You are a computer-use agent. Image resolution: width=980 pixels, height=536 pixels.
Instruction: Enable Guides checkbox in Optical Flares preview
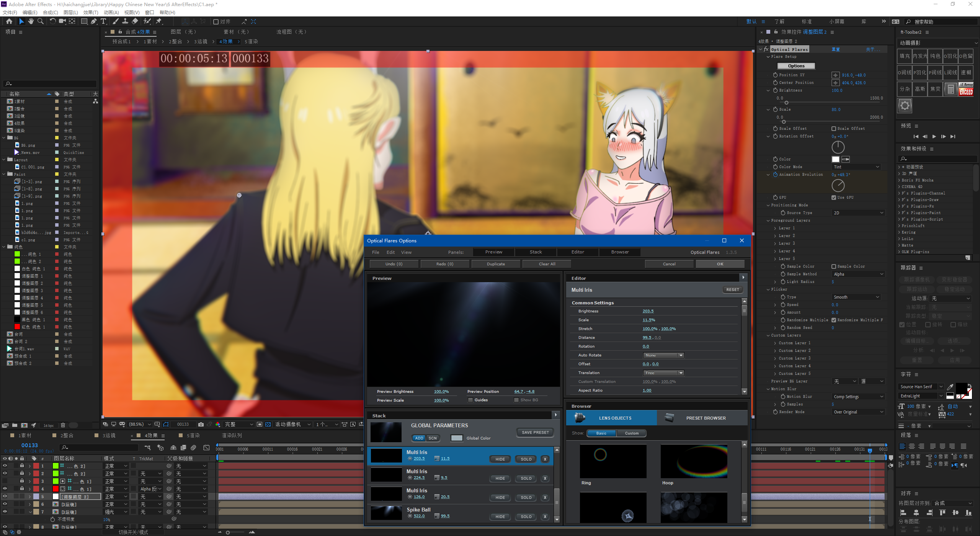click(x=470, y=400)
